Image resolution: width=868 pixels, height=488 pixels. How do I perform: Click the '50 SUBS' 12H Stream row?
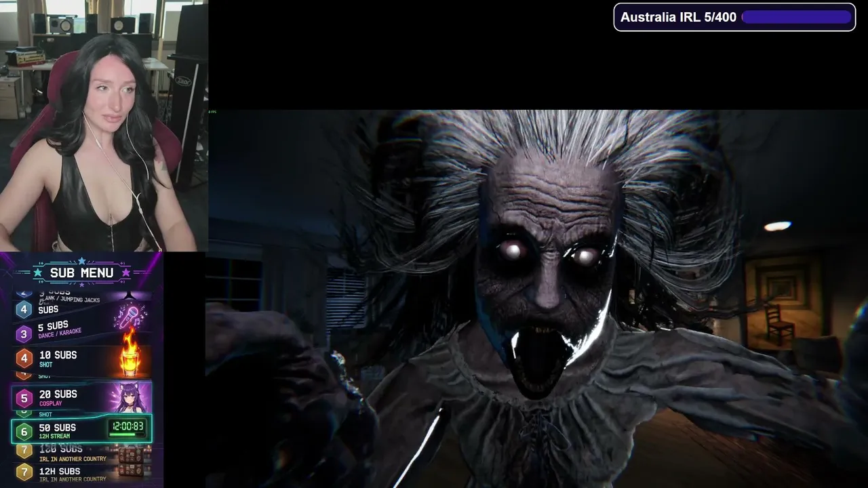coord(81,430)
